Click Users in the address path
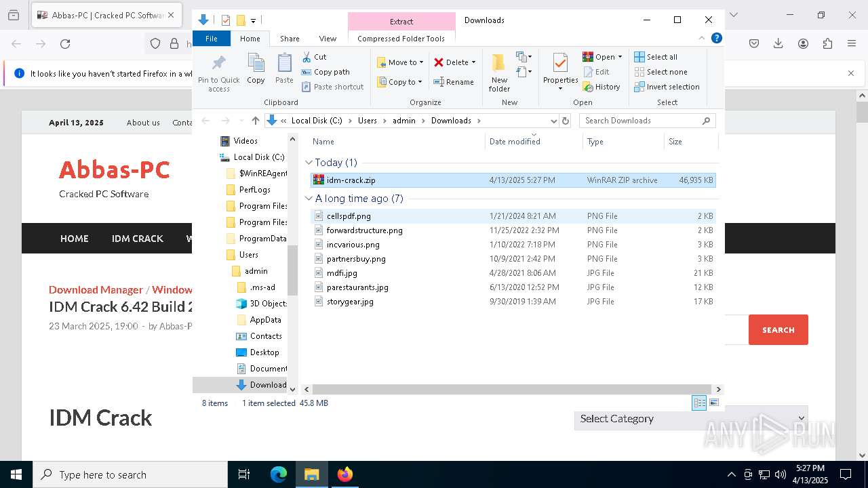Image resolution: width=868 pixels, height=488 pixels. [368, 121]
